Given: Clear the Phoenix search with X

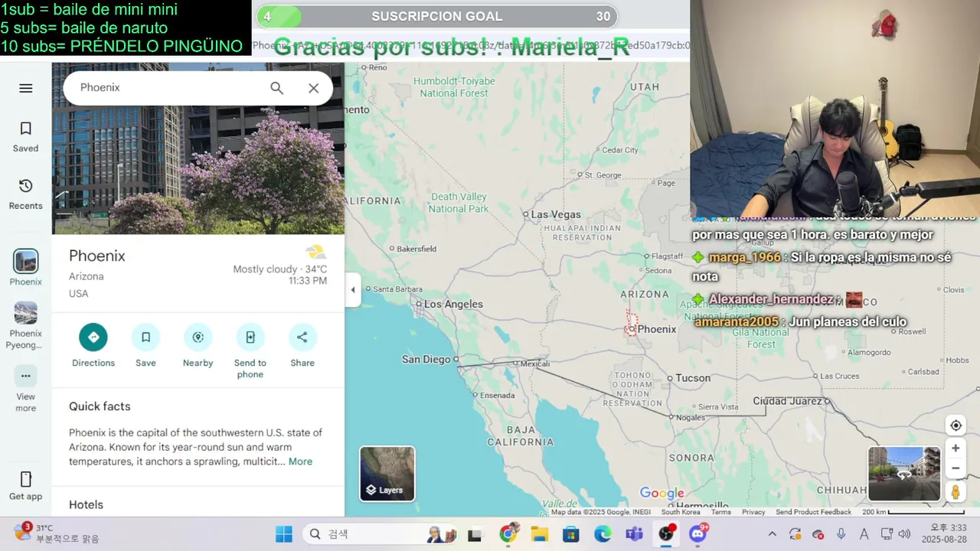Looking at the screenshot, I should 313,88.
